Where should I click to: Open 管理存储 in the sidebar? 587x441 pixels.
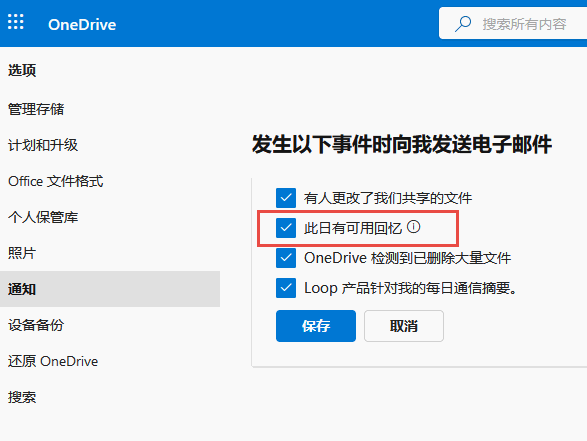(x=36, y=109)
